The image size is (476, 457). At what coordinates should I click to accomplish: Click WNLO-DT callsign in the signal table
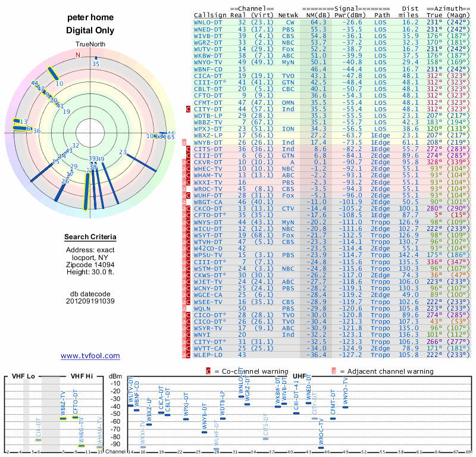(208, 23)
